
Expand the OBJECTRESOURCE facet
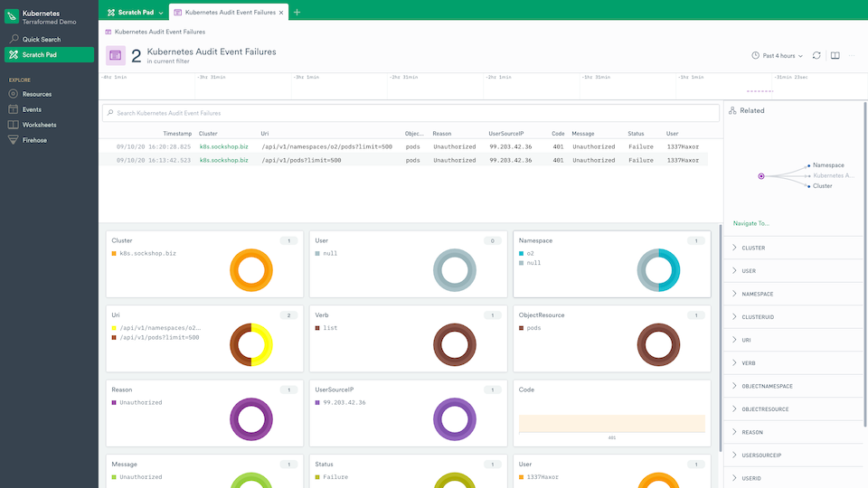pos(793,409)
